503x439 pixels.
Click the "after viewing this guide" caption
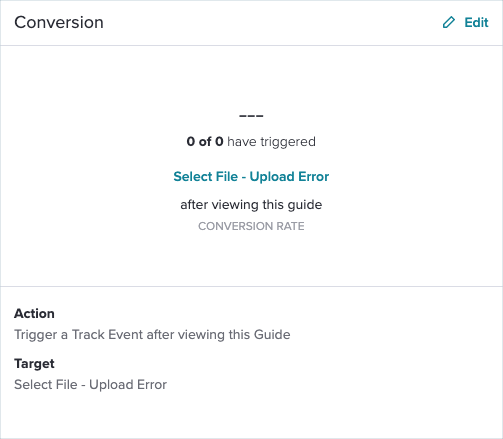(251, 205)
